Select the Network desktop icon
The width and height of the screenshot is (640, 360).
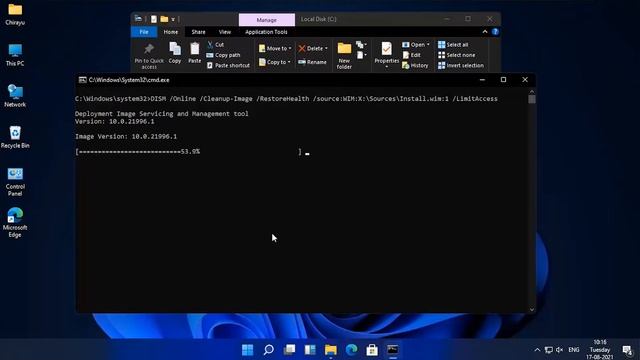(15, 96)
